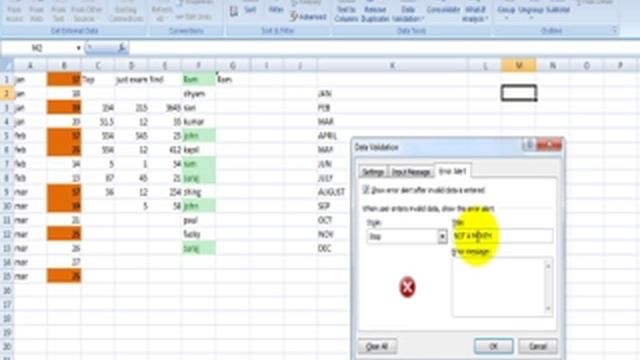Switch to the Input Message tab
This screenshot has width=640, height=360.
(x=411, y=172)
